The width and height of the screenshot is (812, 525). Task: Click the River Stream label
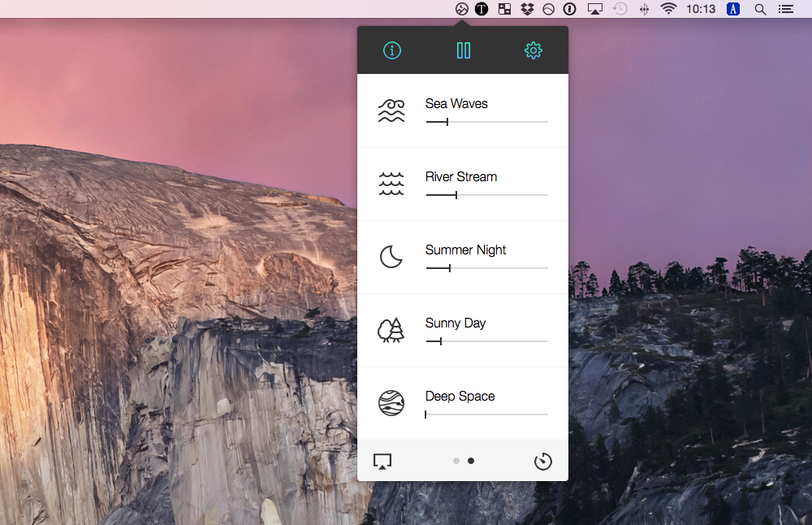pyautogui.click(x=461, y=176)
